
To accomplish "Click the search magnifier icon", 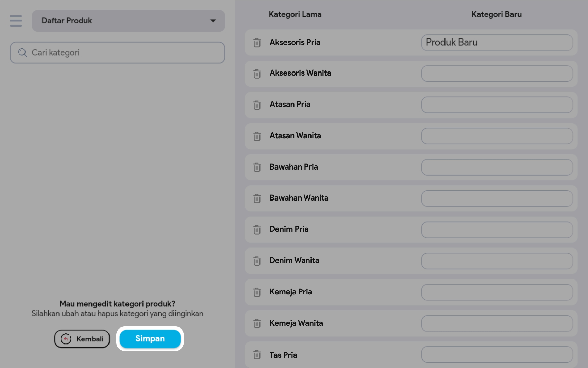I will pyautogui.click(x=22, y=52).
